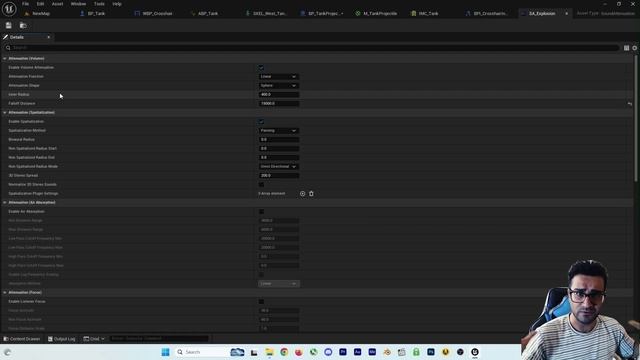Collapse the Attenuation (Air Absorption) section
This screenshot has width=640, height=360.
coord(4,202)
